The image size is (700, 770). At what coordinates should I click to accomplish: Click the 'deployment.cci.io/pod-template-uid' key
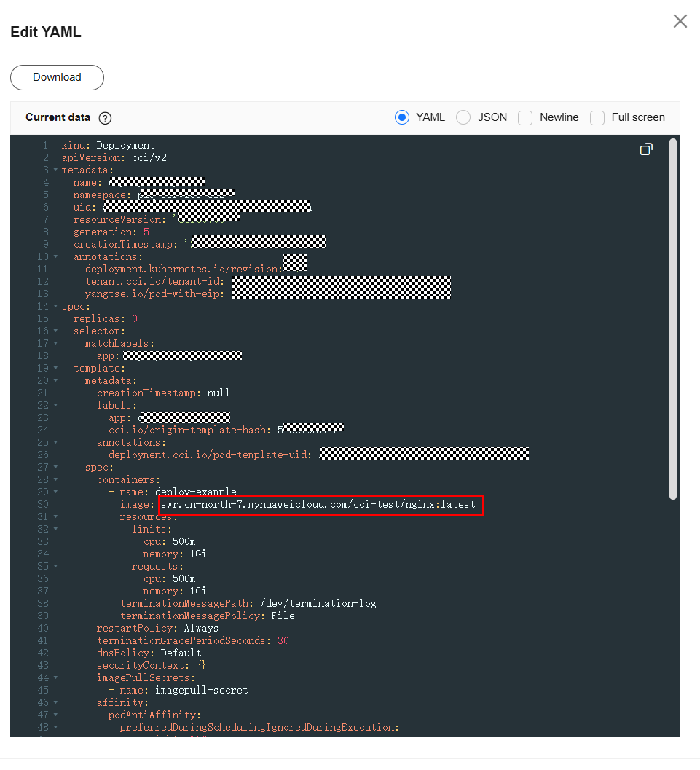coord(210,455)
